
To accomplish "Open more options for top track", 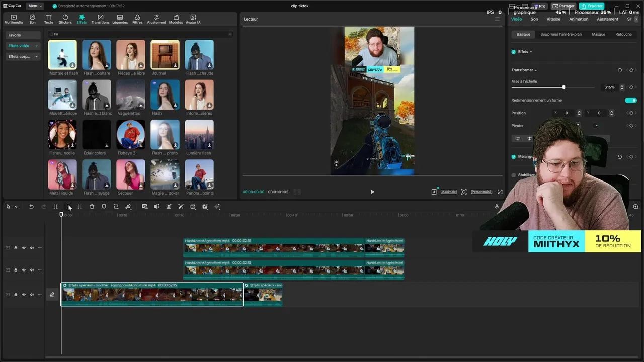I will pos(40,248).
